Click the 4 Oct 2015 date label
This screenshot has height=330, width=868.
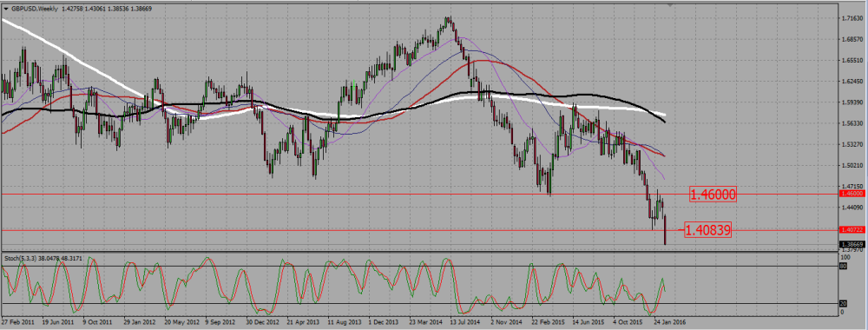(628, 321)
